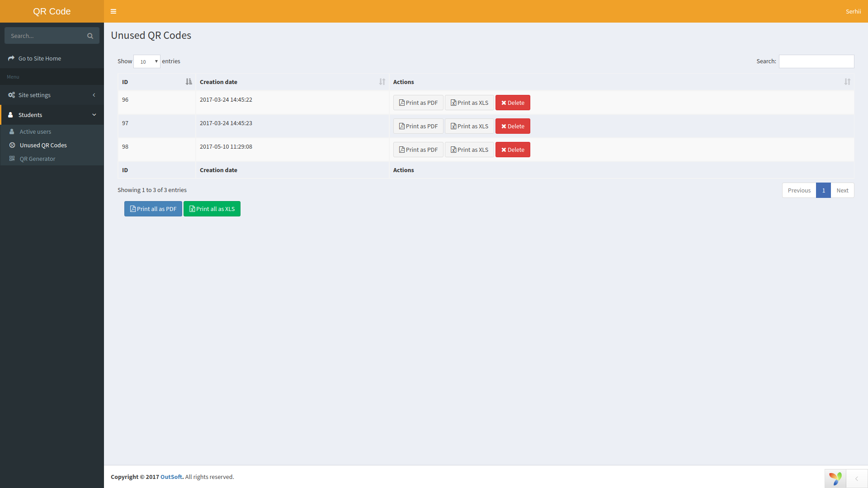The width and height of the screenshot is (868, 488).
Task: Print QR code 98 as PDF
Action: (x=418, y=150)
